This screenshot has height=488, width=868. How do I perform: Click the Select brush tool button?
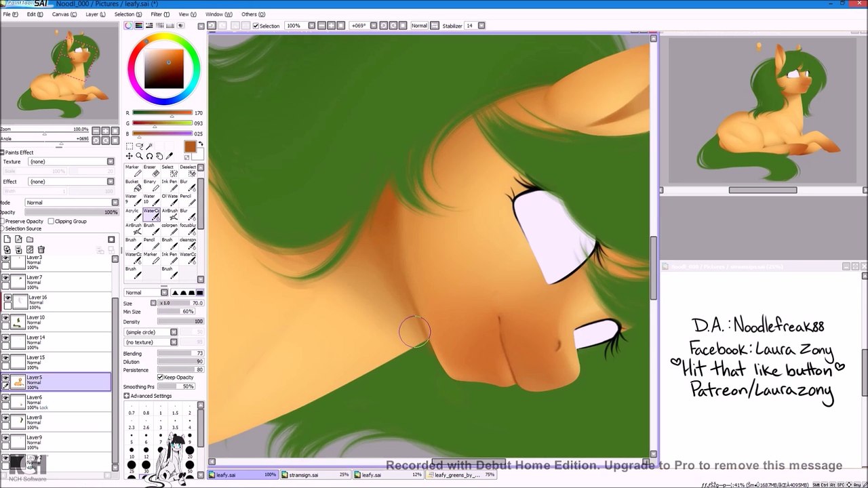168,171
